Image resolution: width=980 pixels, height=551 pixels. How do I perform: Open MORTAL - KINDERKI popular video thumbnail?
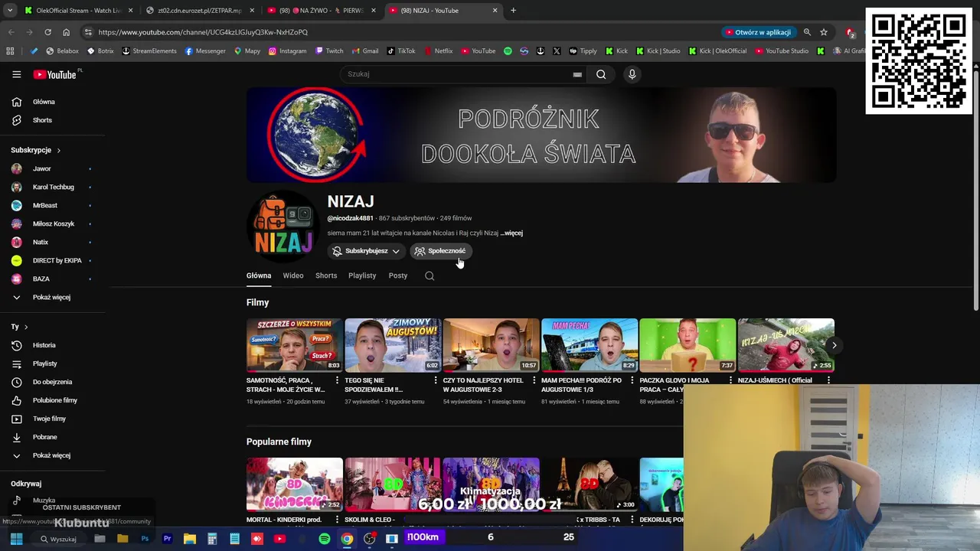[x=295, y=484]
